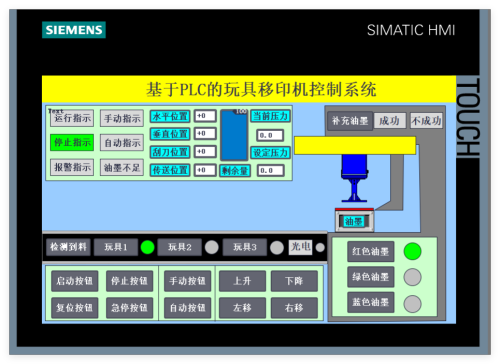Click the green 停止指示 stop indicator
The image size is (500, 364).
pos(72,142)
